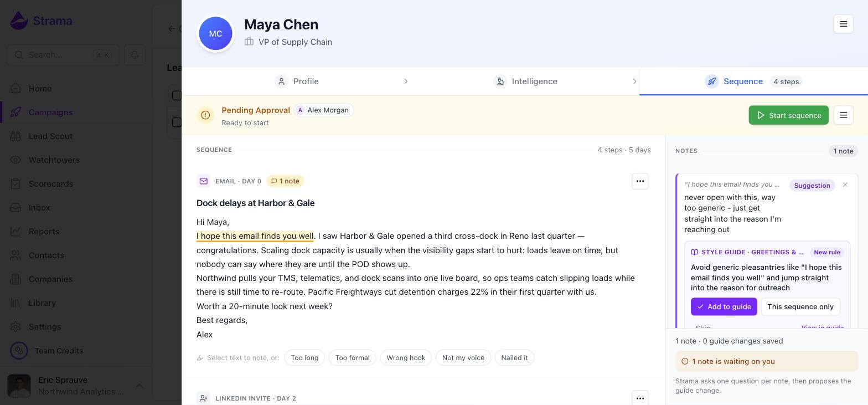
Task: Click the notification bell icon
Action: pyautogui.click(x=135, y=55)
